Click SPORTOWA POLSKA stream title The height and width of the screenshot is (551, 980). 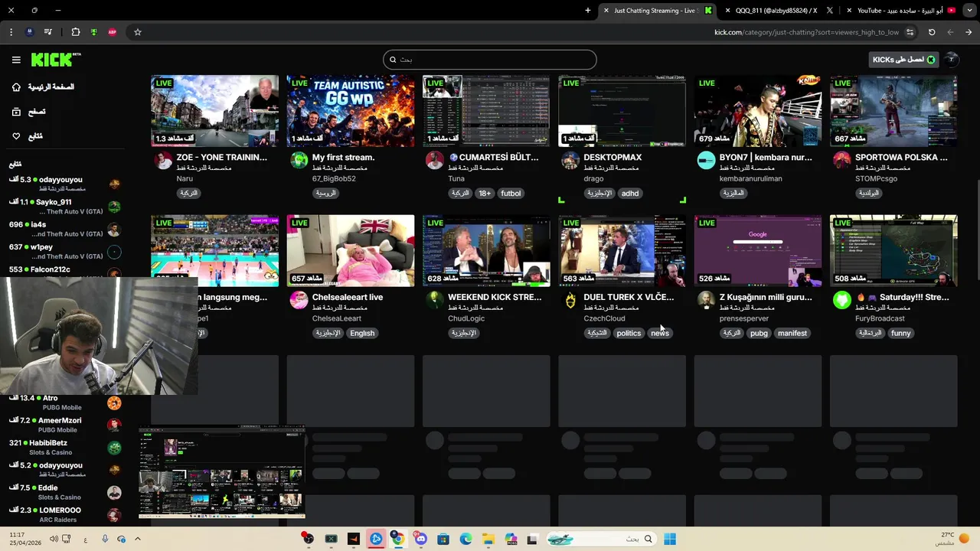(x=901, y=157)
